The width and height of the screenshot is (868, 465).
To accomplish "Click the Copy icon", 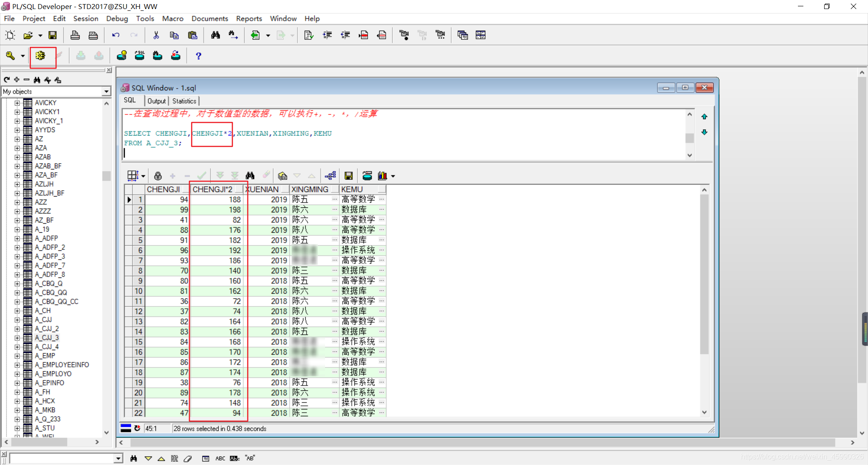I will 175,35.
